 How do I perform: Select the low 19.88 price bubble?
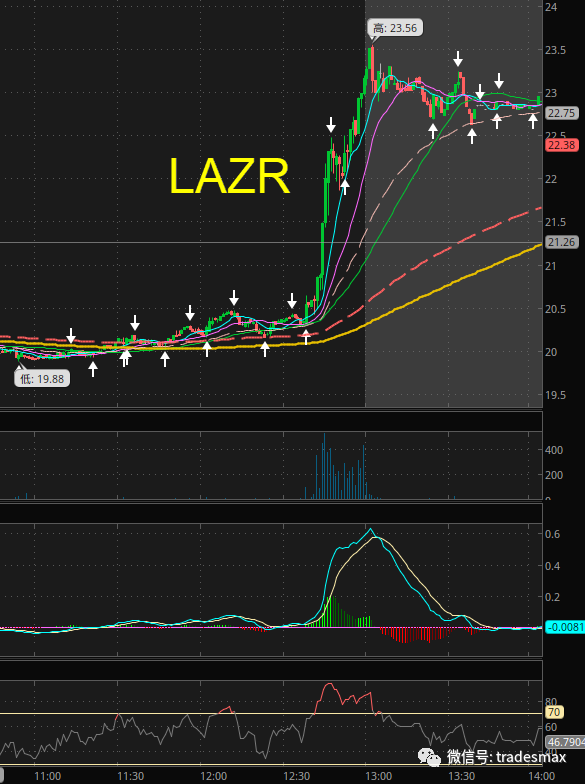click(42, 378)
